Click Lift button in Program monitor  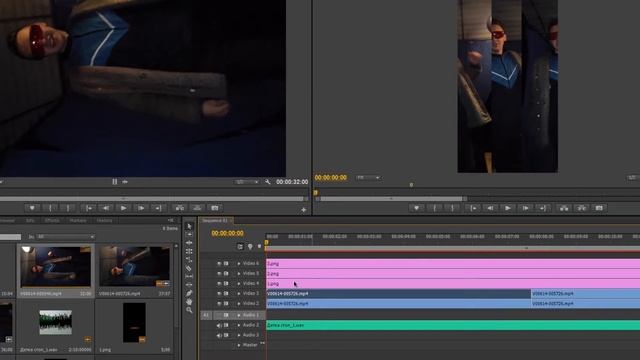tap(564, 208)
